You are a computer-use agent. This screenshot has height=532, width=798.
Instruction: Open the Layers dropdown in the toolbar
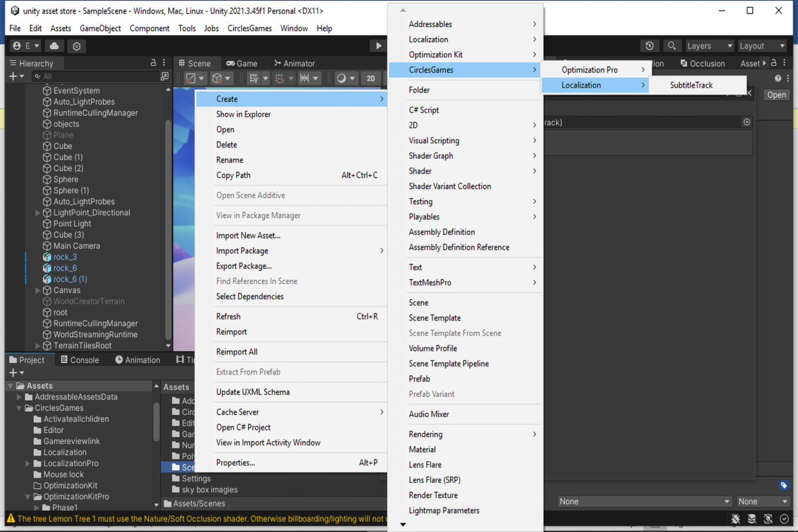(x=708, y=45)
